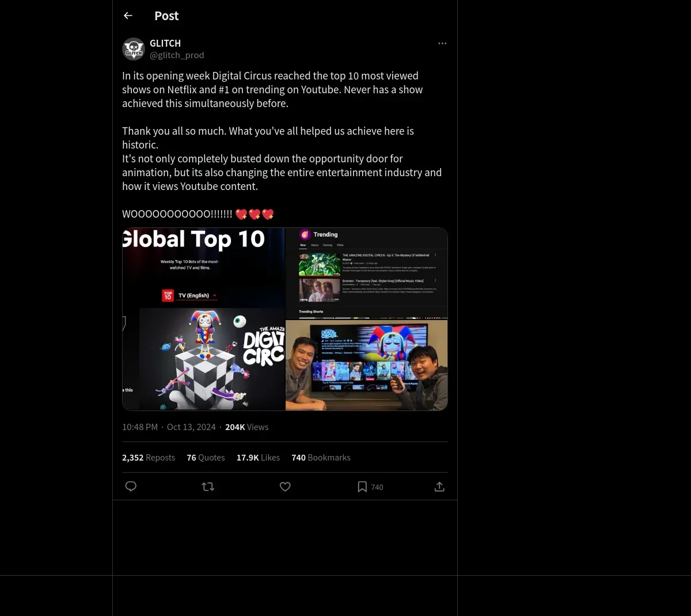
Task: Open the post's more options menu
Action: pos(442,43)
